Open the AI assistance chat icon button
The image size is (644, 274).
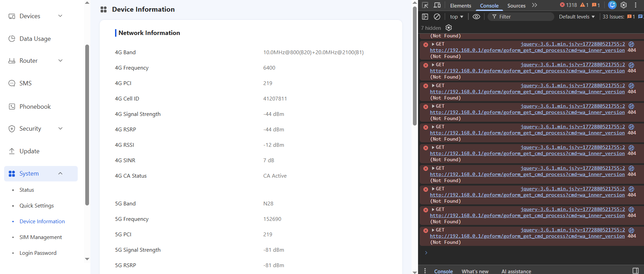point(612,5)
